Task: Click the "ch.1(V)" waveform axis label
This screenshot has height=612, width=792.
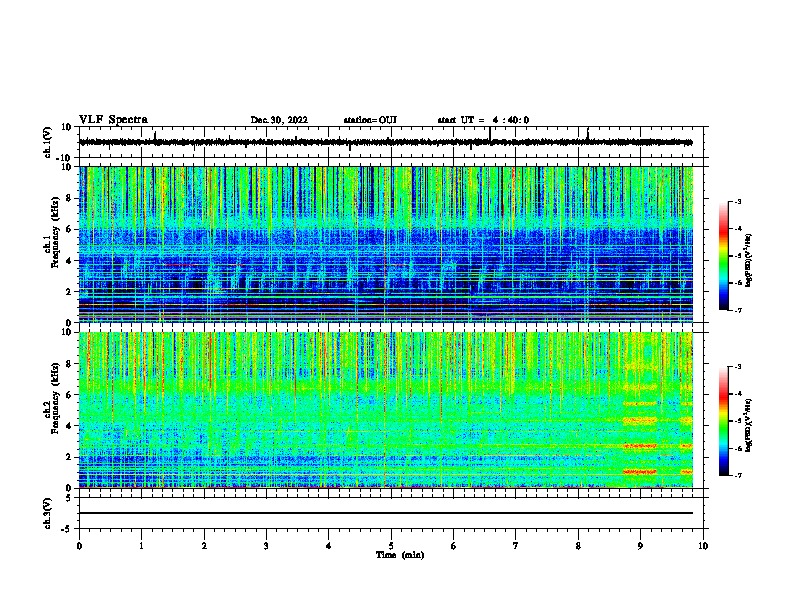Action: [x=48, y=142]
